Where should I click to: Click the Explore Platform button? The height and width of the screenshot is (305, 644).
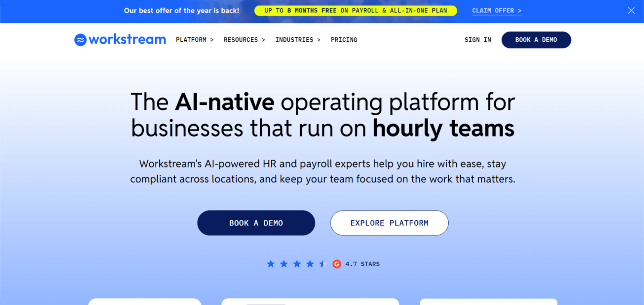[x=389, y=223]
